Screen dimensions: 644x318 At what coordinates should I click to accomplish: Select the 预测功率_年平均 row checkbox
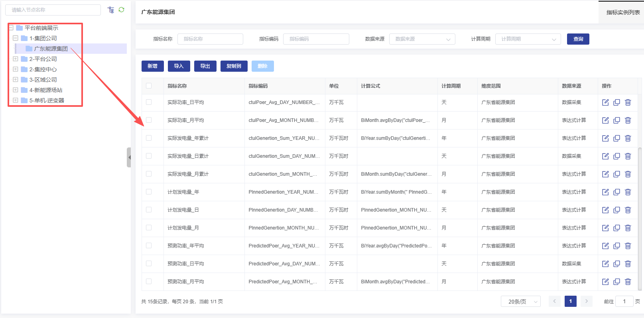pyautogui.click(x=149, y=246)
